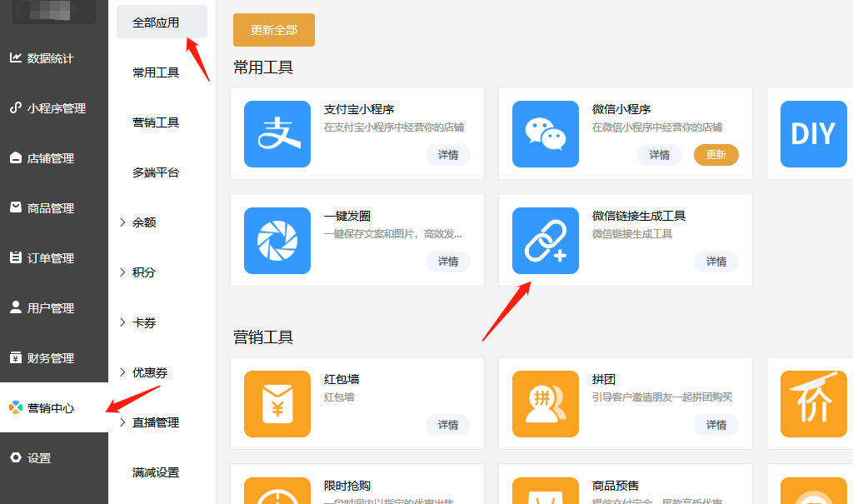Click 卡券 label in submenu
The width and height of the screenshot is (853, 504).
point(144,322)
